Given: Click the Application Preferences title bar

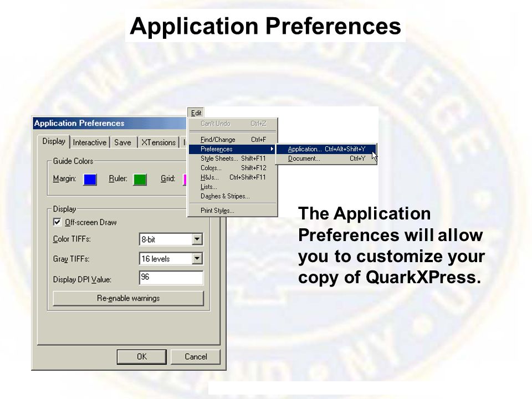Looking at the screenshot, I should pos(110,123).
